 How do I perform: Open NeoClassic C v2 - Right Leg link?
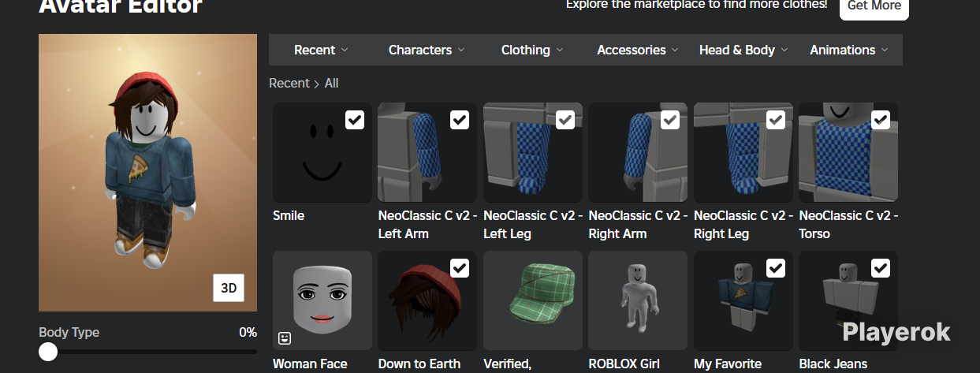pos(743,225)
